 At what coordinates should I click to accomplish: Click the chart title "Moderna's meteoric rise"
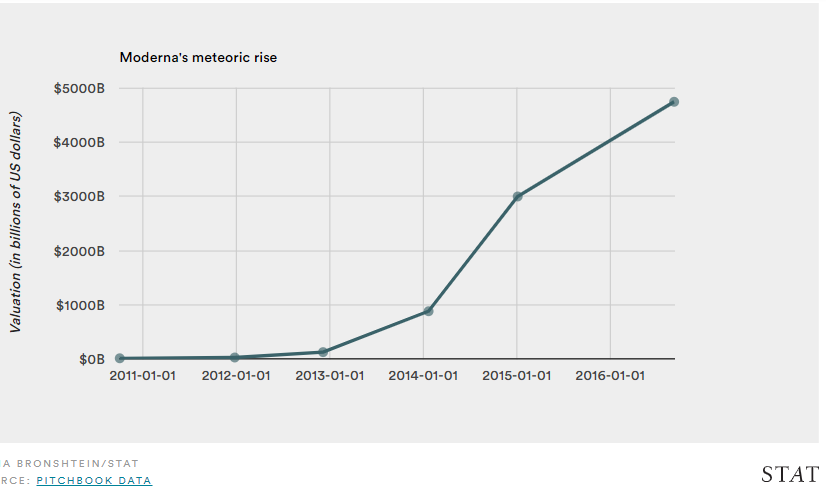tap(198, 57)
